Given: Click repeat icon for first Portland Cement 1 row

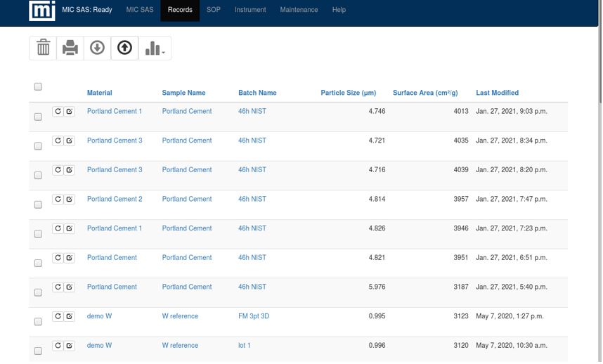Looking at the screenshot, I should click(x=58, y=112).
